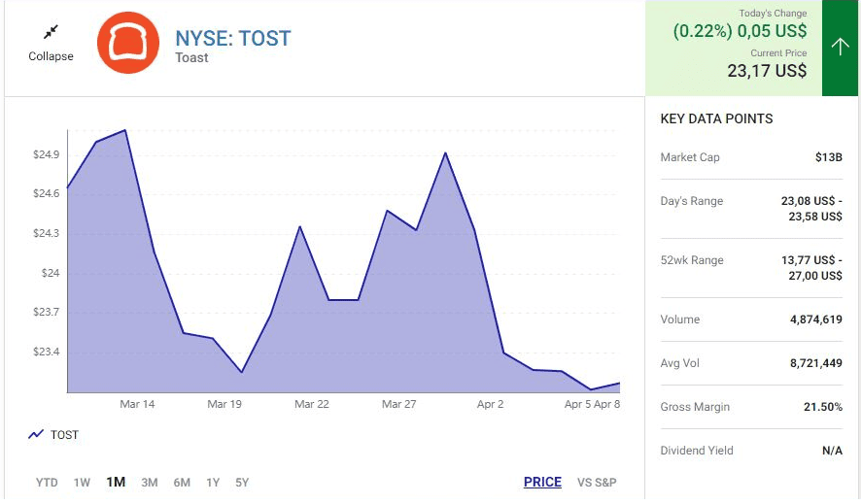Click the Toast company name text

(191, 57)
